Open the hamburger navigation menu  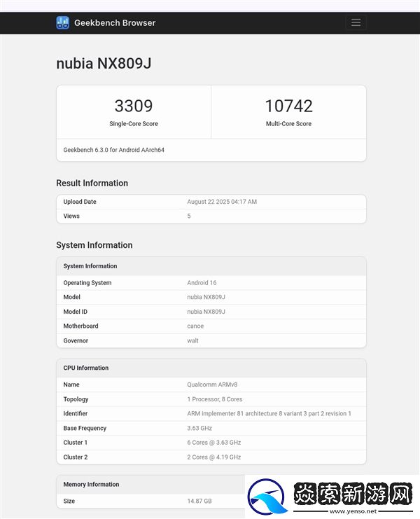[356, 22]
